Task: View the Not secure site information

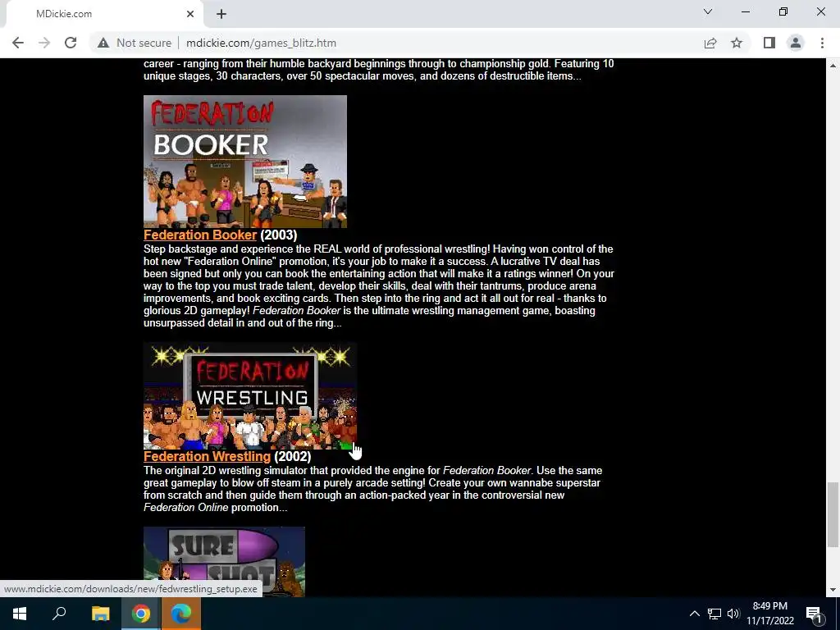Action: click(135, 43)
